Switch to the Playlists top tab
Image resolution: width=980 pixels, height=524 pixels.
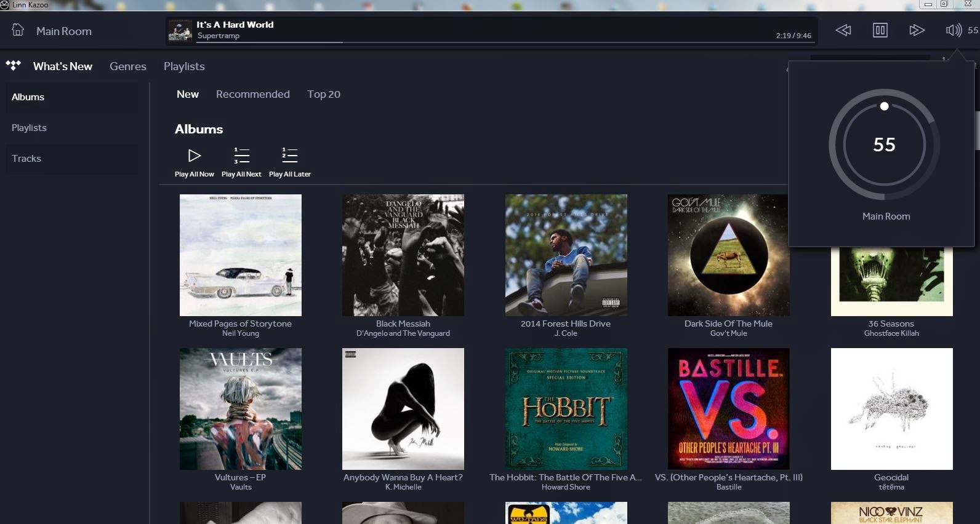click(x=184, y=66)
